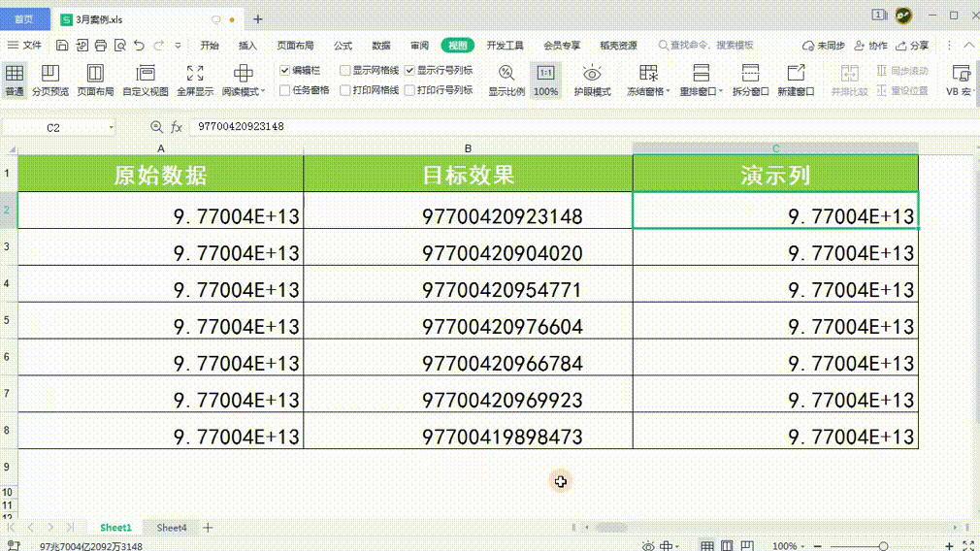Screen dimensions: 980x551
Task: Open a new window (新建窗口)
Action: [796, 80]
